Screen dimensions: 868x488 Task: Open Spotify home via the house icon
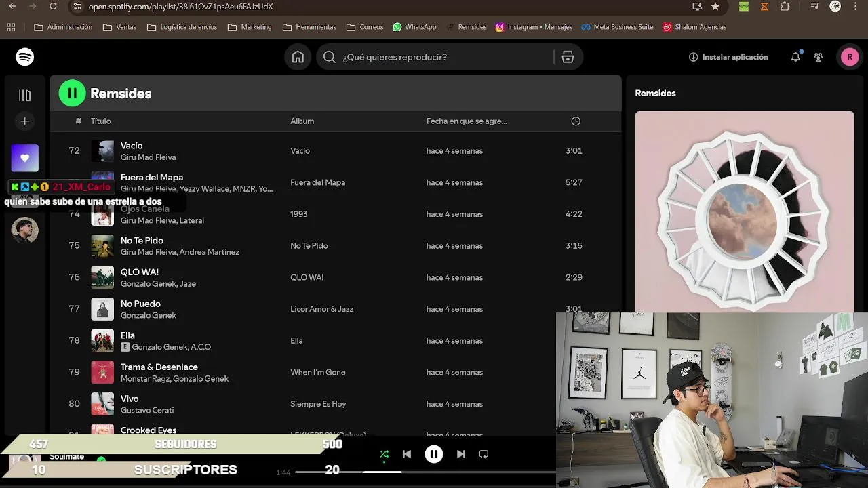pos(298,57)
